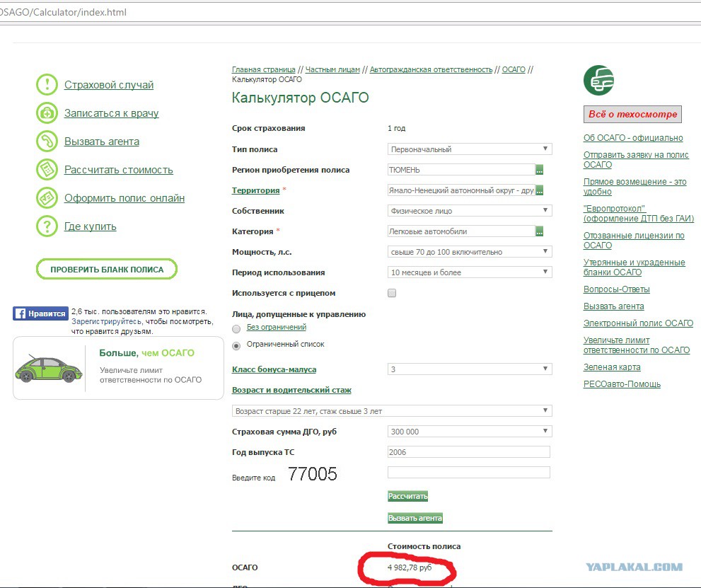Click the Рассчитать стоимость calculator icon
701x588 pixels.
click(47, 170)
